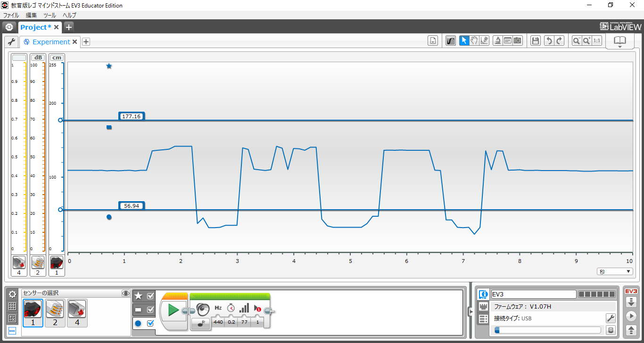This screenshot has height=343, width=644.
Task: Uncheck the blue circle zone checkbox
Action: [151, 323]
